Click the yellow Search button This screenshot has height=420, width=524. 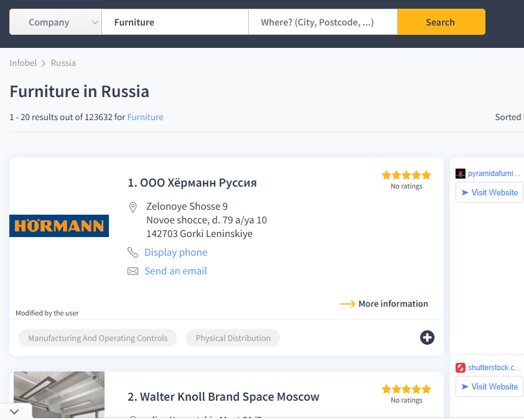click(441, 22)
